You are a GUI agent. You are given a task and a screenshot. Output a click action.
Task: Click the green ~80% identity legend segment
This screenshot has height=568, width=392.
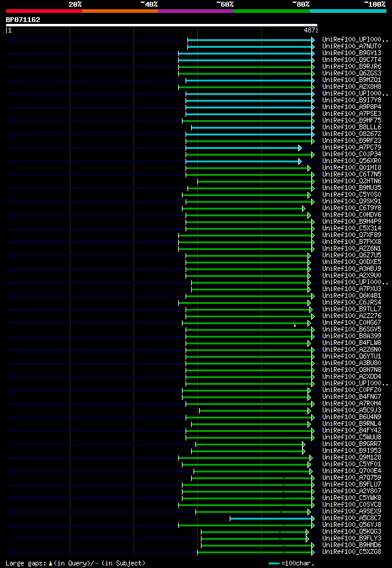coord(272,11)
